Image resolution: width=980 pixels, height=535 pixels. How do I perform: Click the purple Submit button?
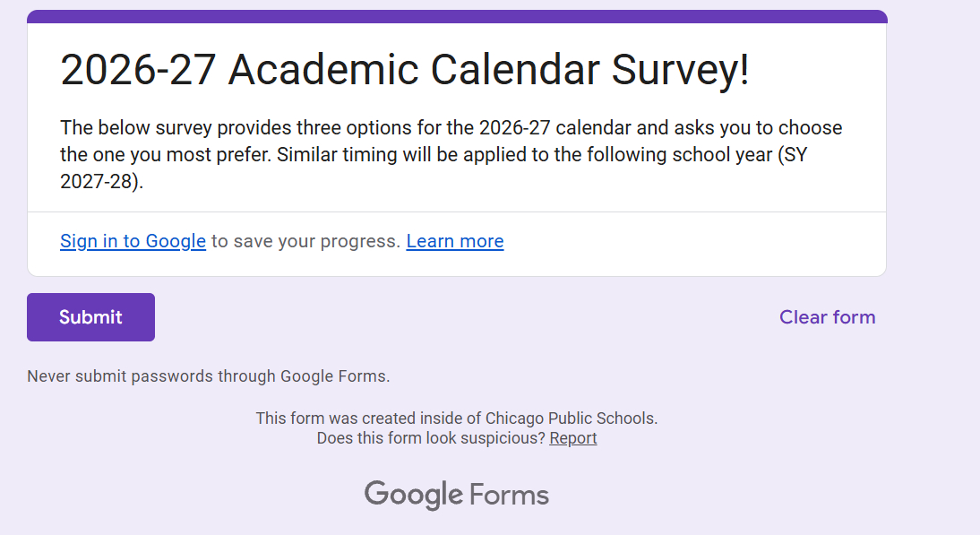pyautogui.click(x=90, y=317)
